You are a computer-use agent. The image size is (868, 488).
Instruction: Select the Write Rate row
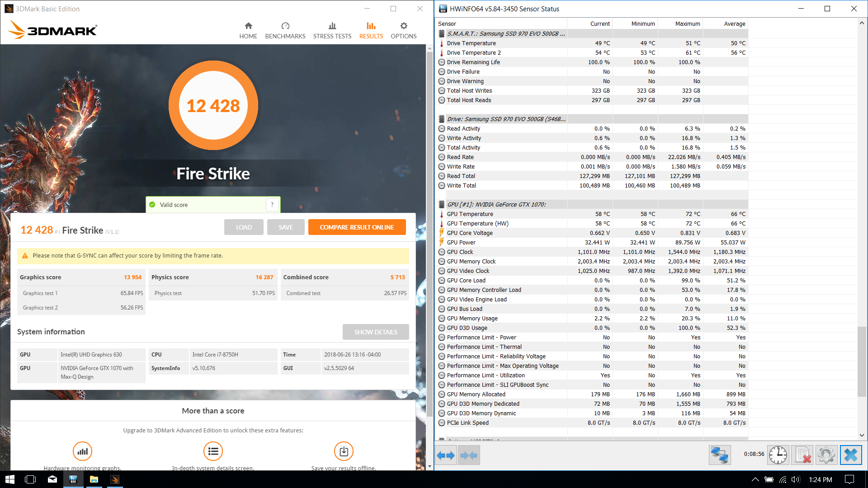tap(592, 167)
